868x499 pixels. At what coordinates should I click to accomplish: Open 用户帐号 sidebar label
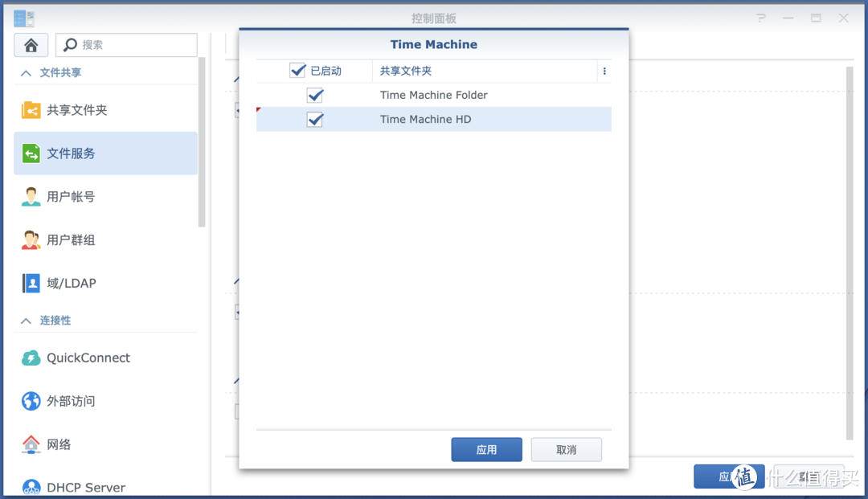pos(71,196)
